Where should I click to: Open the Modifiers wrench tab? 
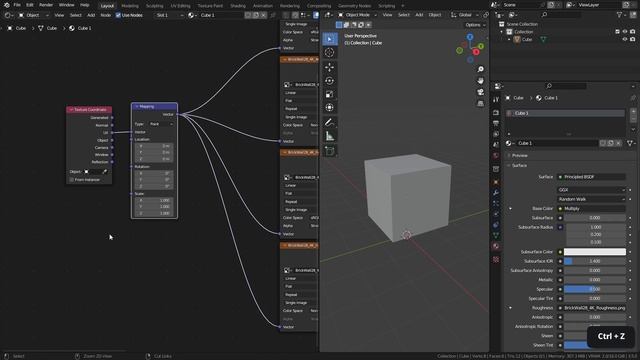496,193
